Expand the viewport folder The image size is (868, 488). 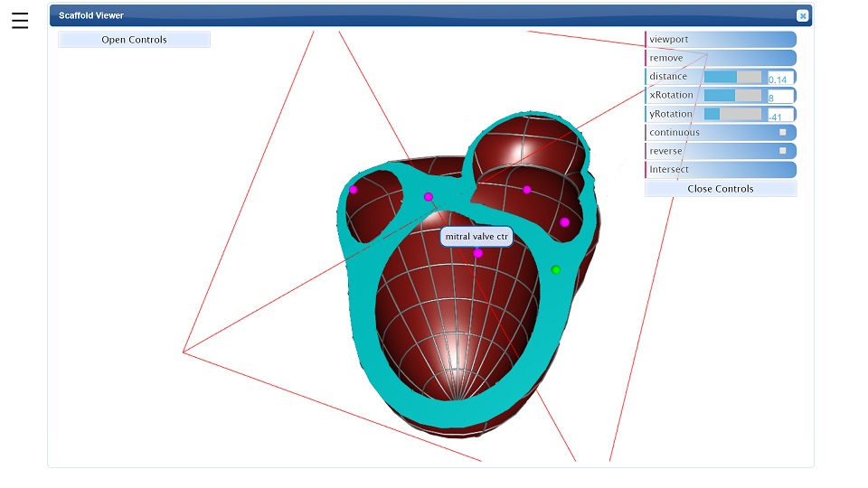pyautogui.click(x=721, y=39)
